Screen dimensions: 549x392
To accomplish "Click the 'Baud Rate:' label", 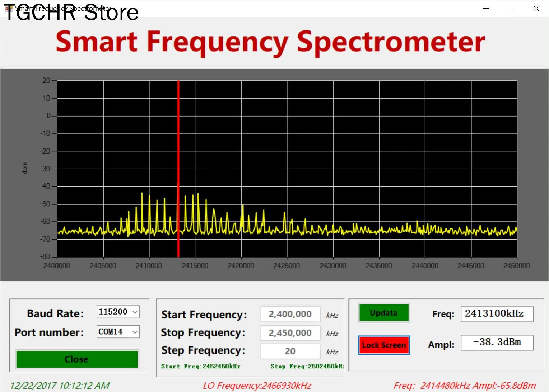I will [55, 313].
